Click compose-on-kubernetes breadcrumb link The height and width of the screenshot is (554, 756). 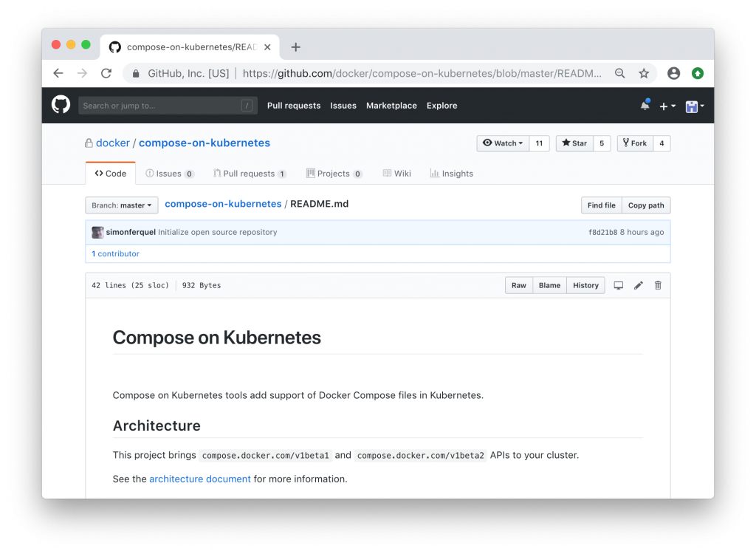coord(223,204)
